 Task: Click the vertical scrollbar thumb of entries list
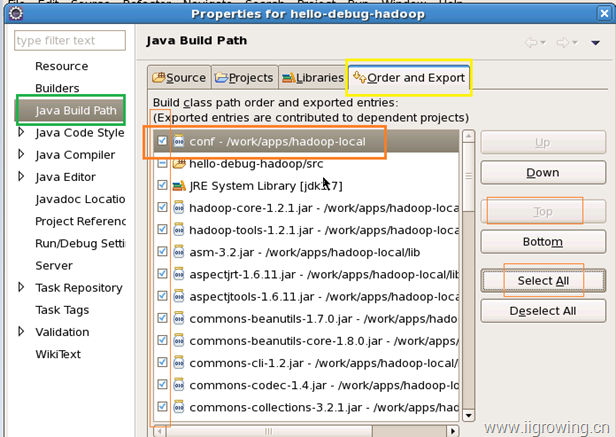[x=468, y=176]
